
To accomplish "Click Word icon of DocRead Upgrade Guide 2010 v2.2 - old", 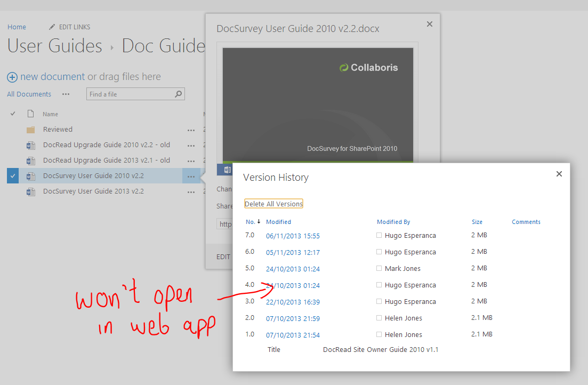I will [31, 145].
